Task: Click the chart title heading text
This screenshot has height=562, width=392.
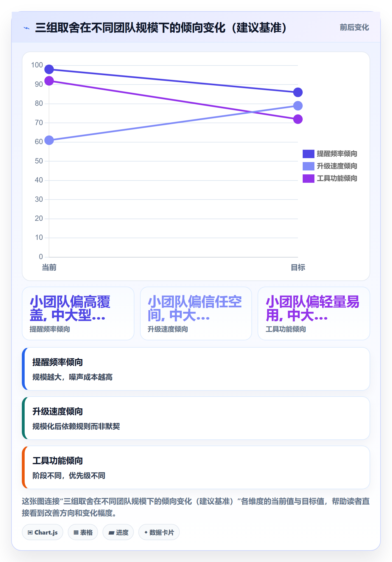Action: (x=161, y=28)
